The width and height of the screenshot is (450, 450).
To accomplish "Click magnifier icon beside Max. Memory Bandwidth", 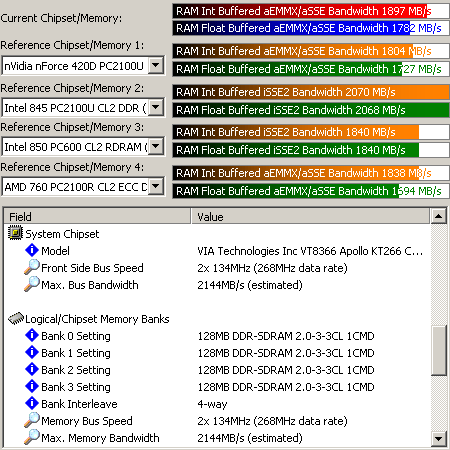I will (32, 437).
